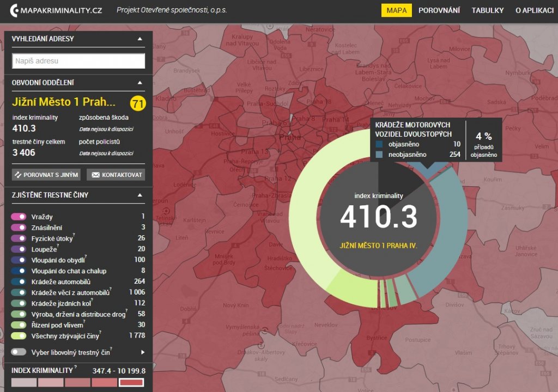Viewport: 558px width, 392px height.
Task: Click the Projekt Otevřené společnosti link
Action: (172, 10)
